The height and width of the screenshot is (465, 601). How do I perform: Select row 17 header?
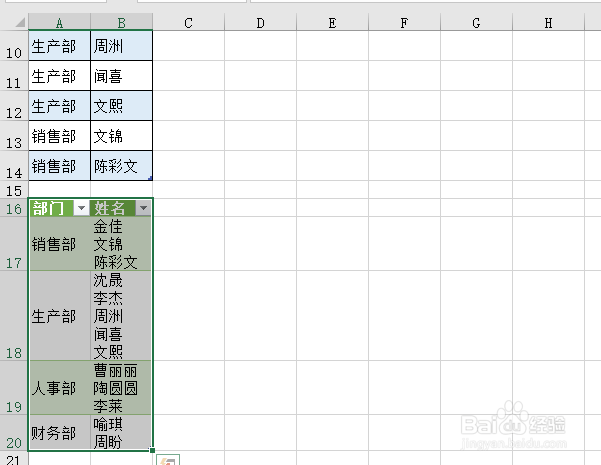(14, 244)
